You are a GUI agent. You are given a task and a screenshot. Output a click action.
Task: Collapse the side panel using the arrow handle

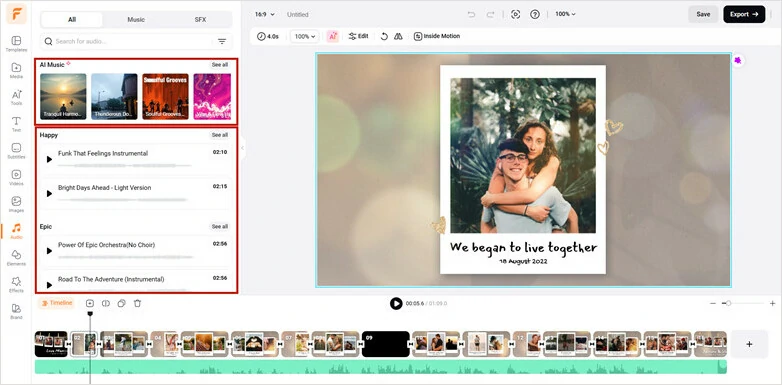click(x=242, y=148)
